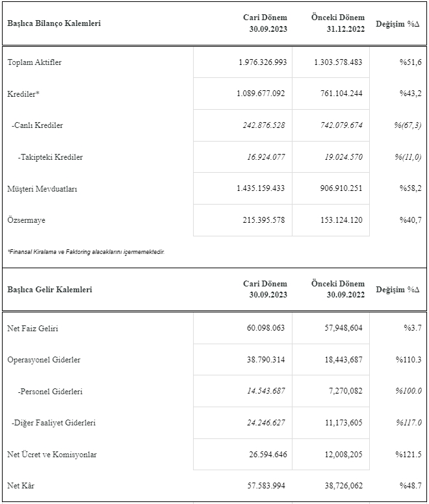
Task: Click the Önceki Dönem 31.12.2022 column header
Action: click(337, 23)
